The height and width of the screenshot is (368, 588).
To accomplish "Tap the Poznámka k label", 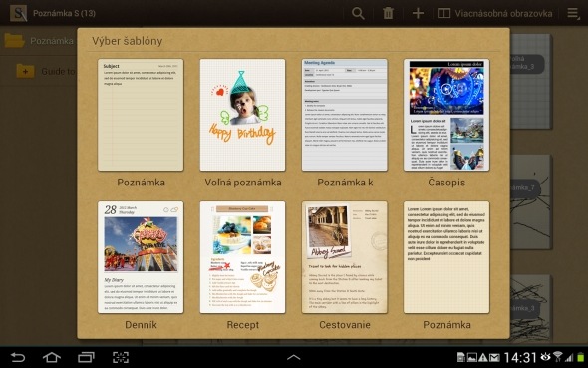I will 345,183.
